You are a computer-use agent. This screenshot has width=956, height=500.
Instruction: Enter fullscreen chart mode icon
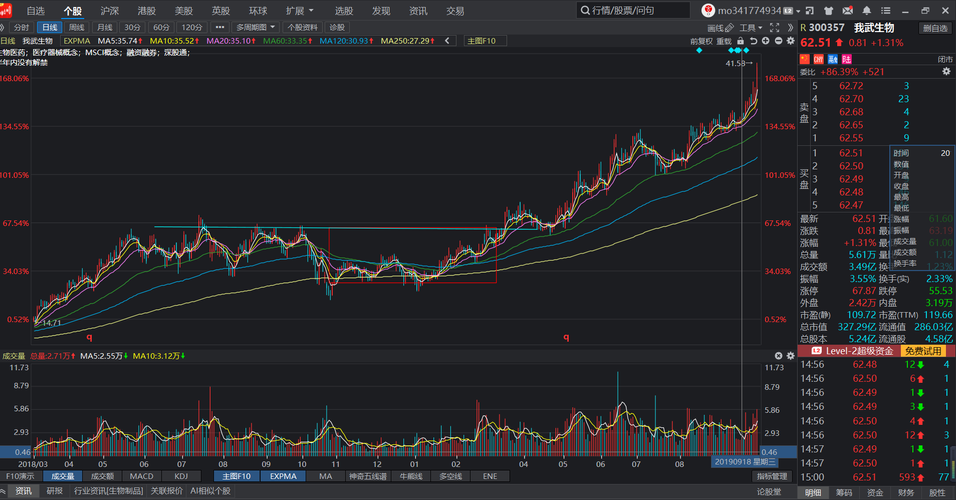click(x=774, y=27)
